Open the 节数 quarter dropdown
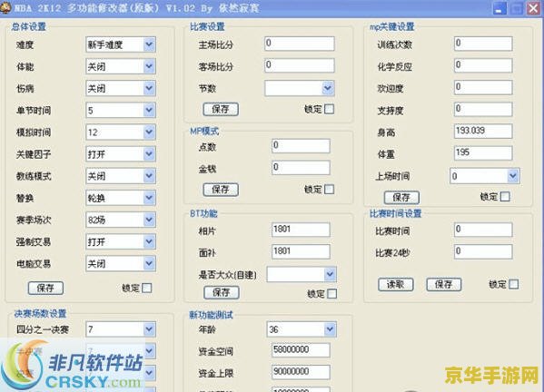 (328, 88)
